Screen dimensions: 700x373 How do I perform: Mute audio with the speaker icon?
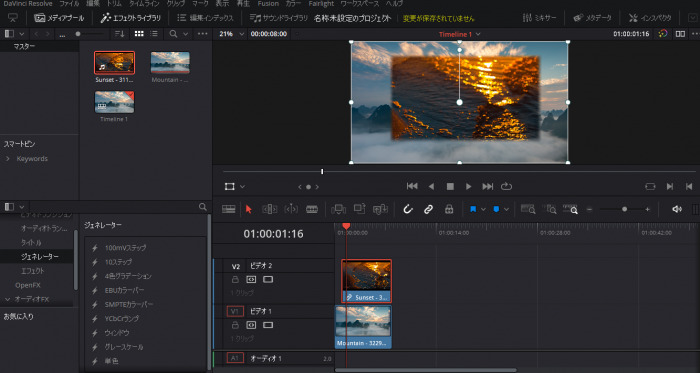point(677,209)
